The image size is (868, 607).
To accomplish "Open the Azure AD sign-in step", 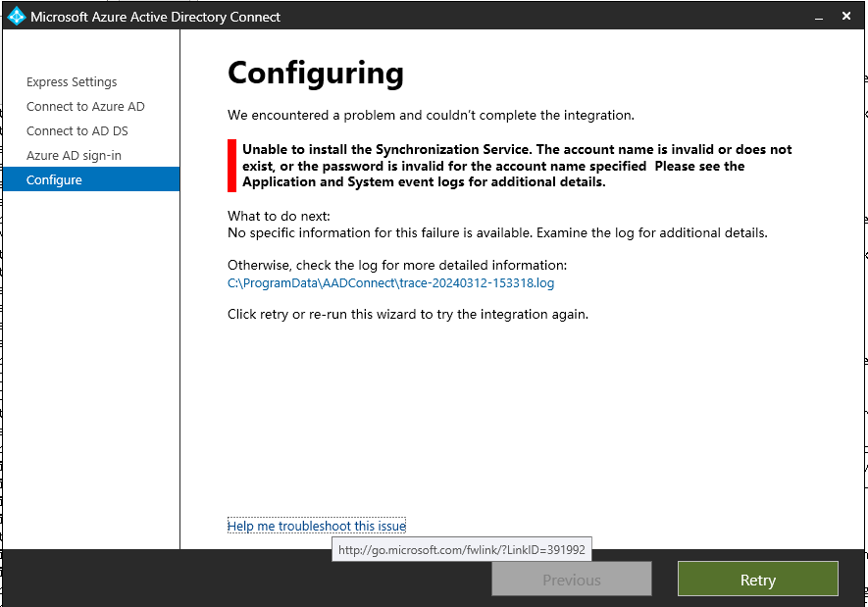I will [74, 156].
